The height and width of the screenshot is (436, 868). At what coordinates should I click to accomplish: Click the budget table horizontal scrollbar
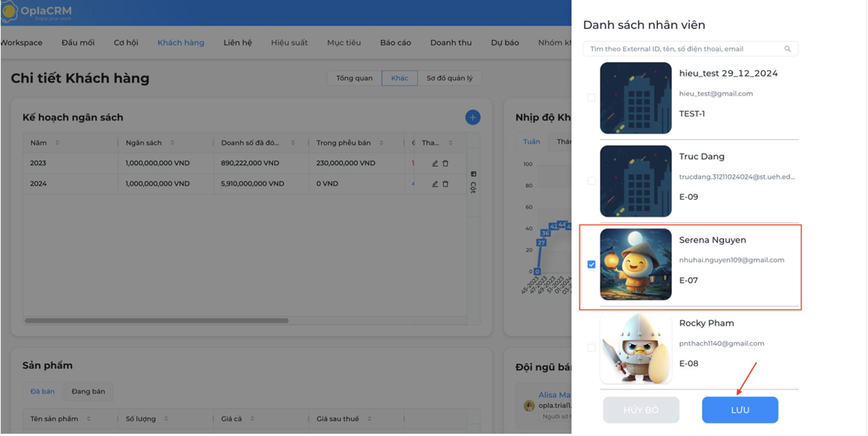click(x=156, y=320)
